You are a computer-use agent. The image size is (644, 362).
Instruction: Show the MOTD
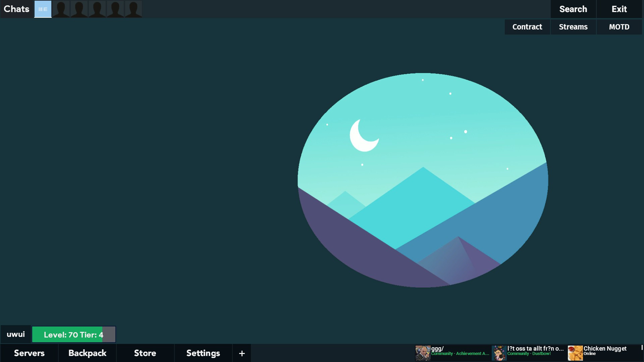[x=619, y=27]
